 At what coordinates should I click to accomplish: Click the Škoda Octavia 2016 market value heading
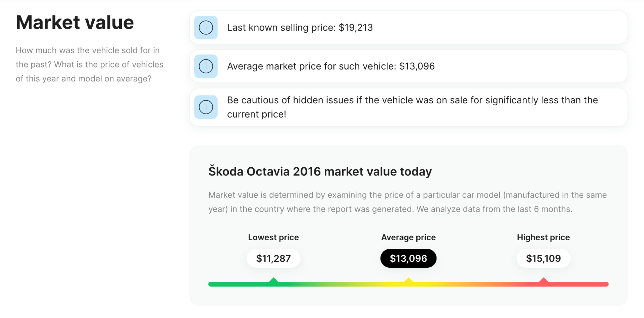[320, 172]
